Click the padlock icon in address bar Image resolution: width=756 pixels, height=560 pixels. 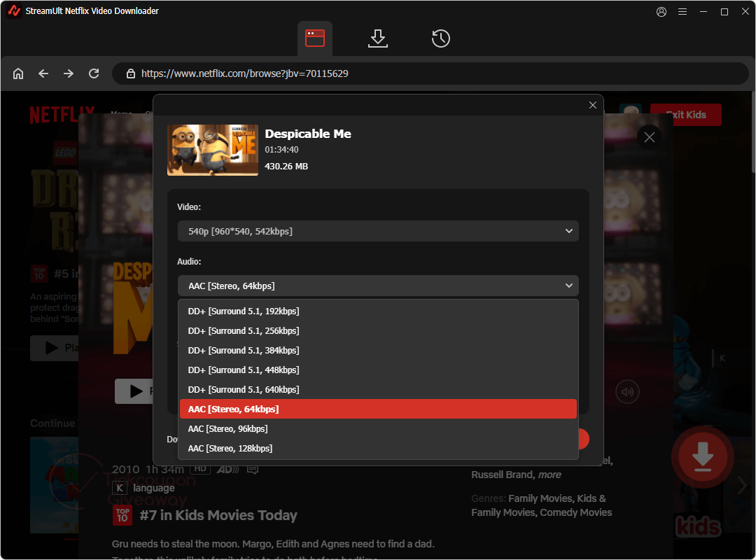[131, 73]
